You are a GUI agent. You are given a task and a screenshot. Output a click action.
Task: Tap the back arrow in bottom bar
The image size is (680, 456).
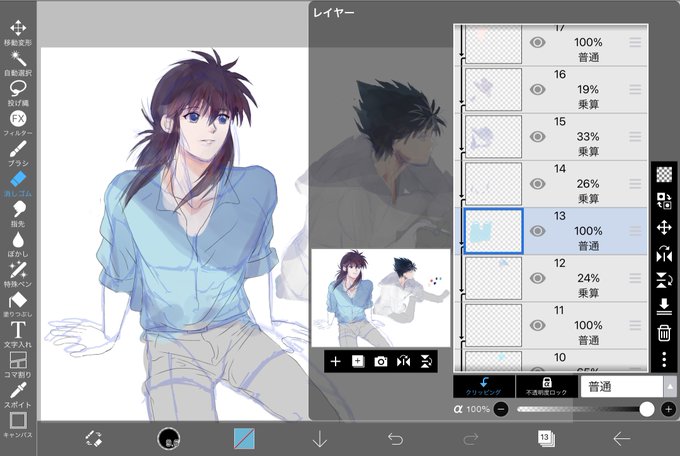[621, 439]
